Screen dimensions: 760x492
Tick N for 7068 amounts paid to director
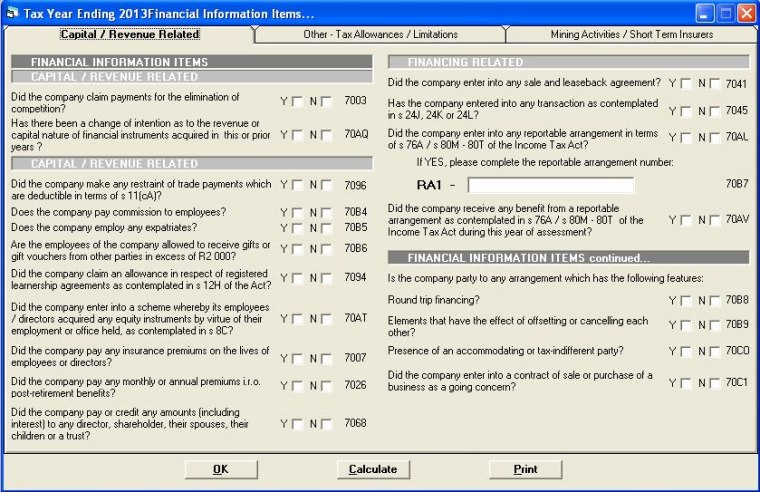point(327,424)
